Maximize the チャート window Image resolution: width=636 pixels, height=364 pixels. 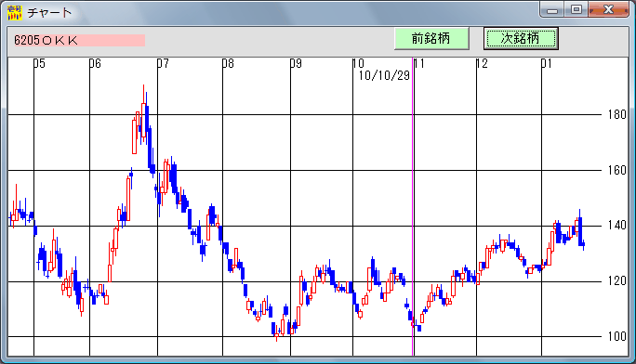[576, 9]
